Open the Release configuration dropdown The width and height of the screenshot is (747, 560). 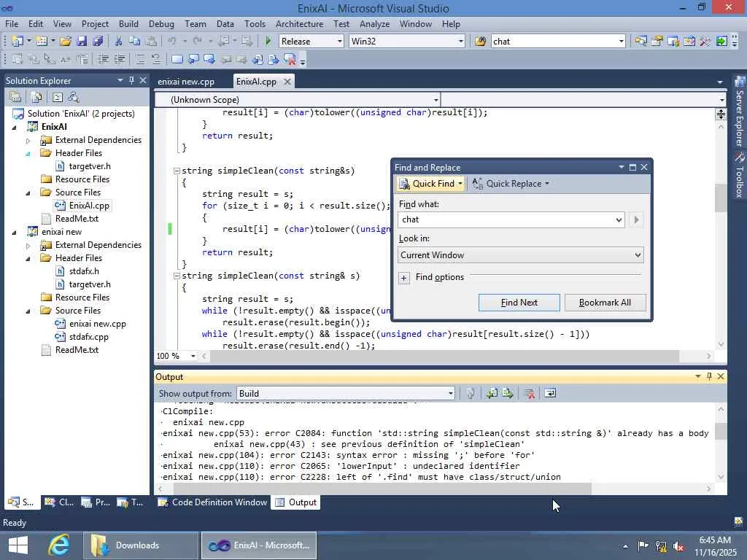click(339, 42)
